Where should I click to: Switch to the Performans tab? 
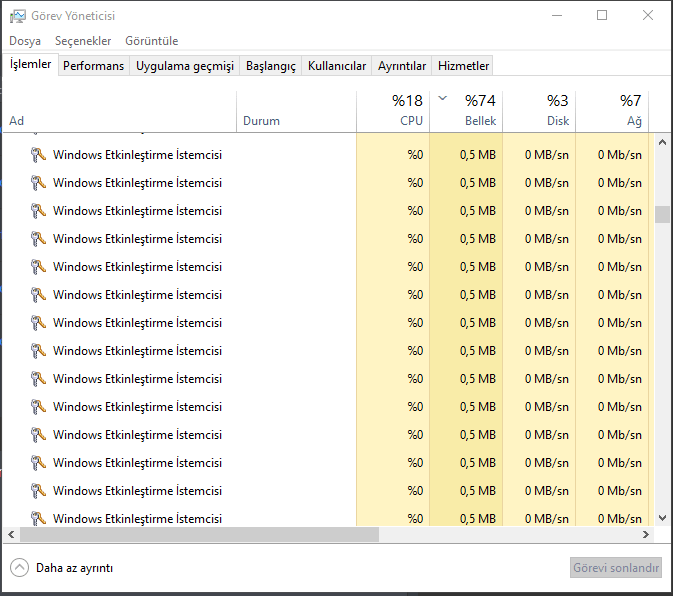[94, 66]
